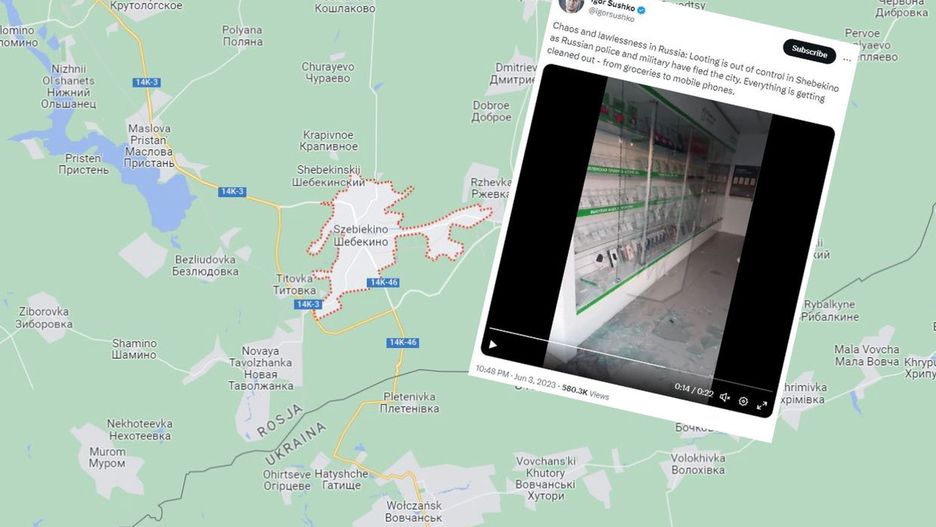Click the 580.3K Views counter

(x=585, y=392)
